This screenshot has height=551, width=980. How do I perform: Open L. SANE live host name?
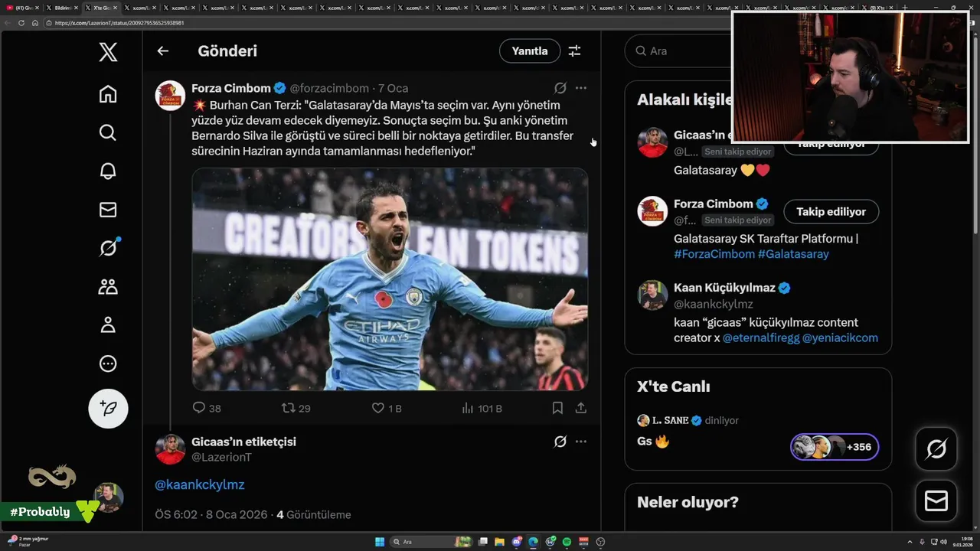pyautogui.click(x=670, y=420)
